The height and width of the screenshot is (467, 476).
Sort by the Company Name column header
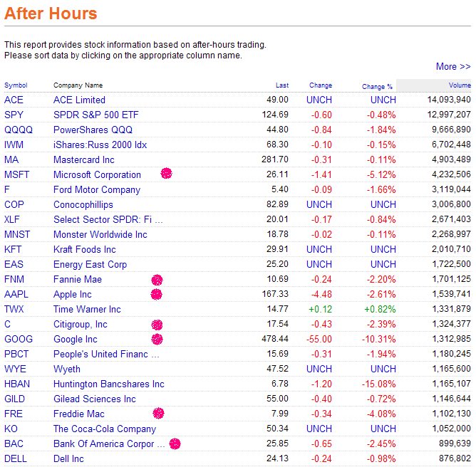coord(78,85)
